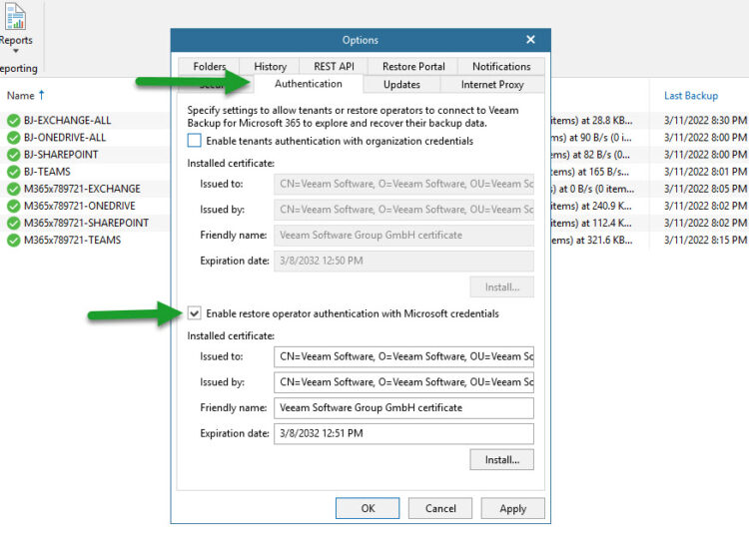Select the M365x789721-ONEDRIVE job
This screenshot has height=560, width=749.
tap(80, 206)
